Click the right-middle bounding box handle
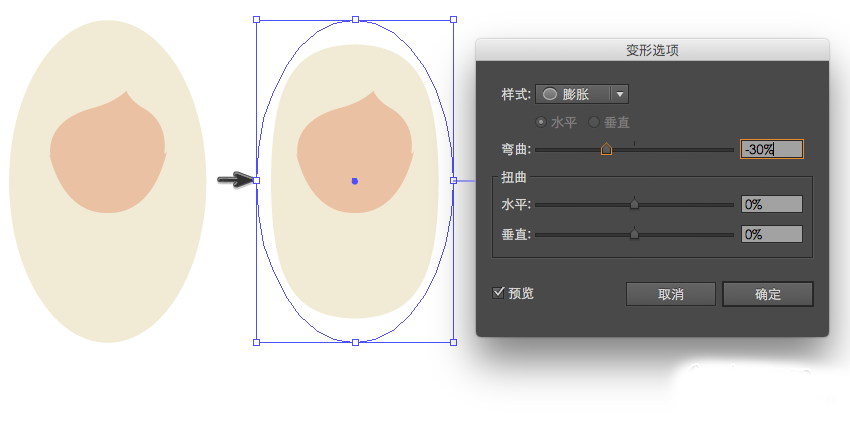This screenshot has width=850, height=424. pos(454,181)
